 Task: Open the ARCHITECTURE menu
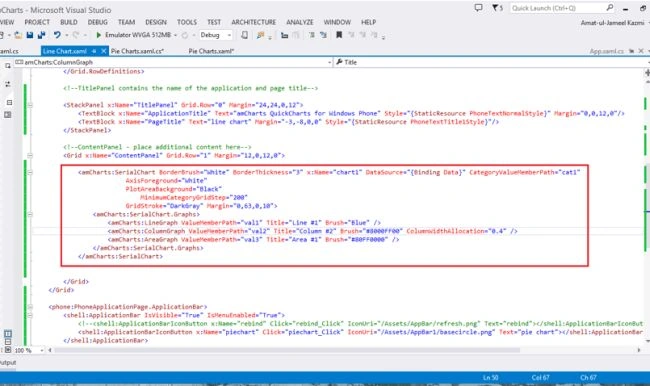click(253, 22)
